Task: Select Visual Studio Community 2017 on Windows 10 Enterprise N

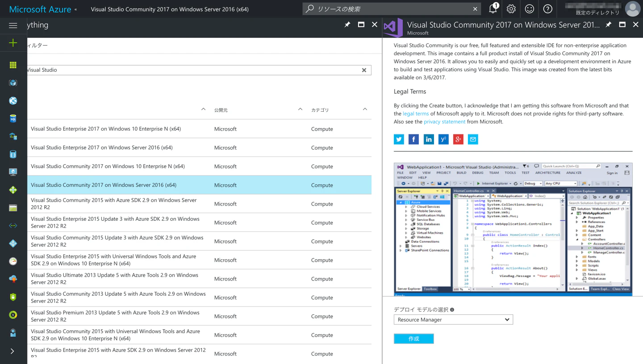Action: 199,166
